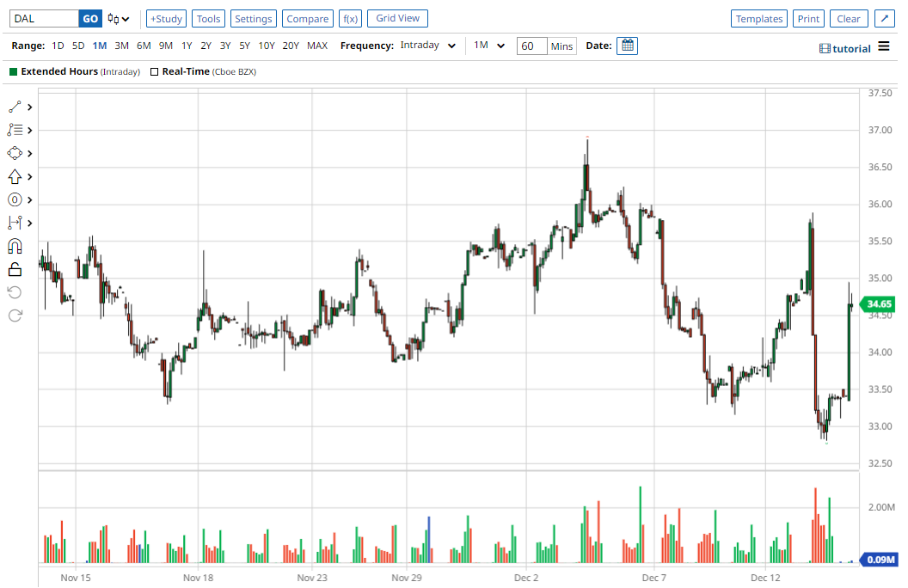
Task: Open the candlestick chart type dropdown
Action: [119, 19]
